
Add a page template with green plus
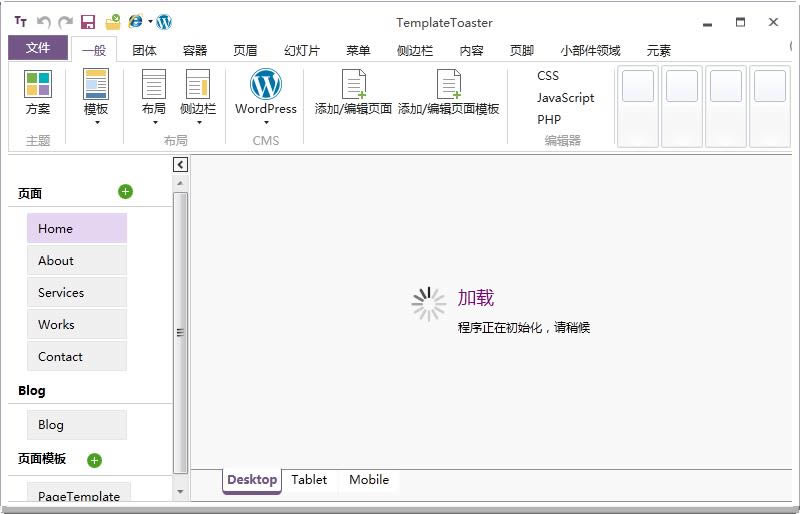tap(94, 460)
